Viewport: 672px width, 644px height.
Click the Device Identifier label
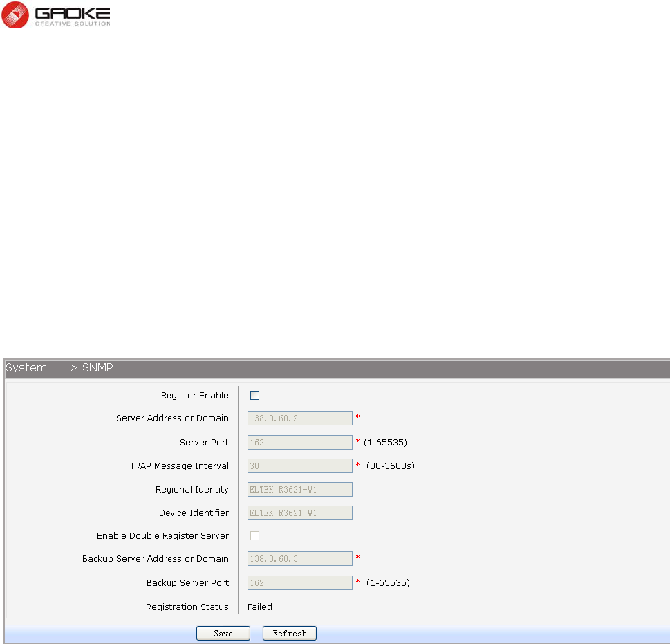(194, 513)
